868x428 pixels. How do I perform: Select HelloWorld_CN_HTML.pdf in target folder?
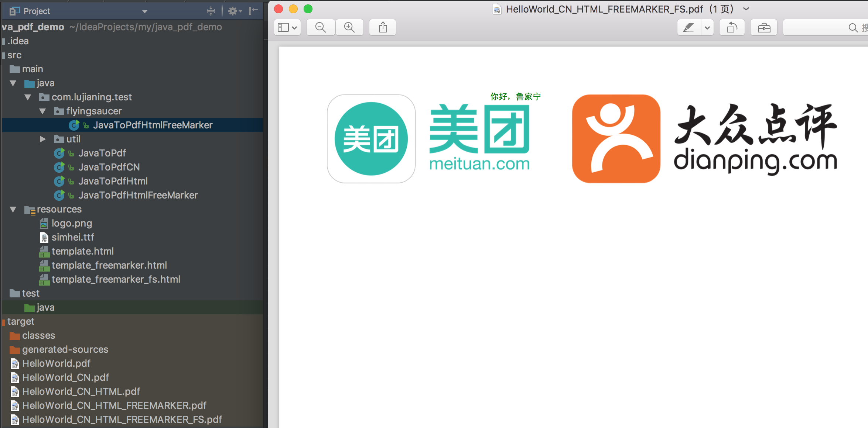(81, 391)
